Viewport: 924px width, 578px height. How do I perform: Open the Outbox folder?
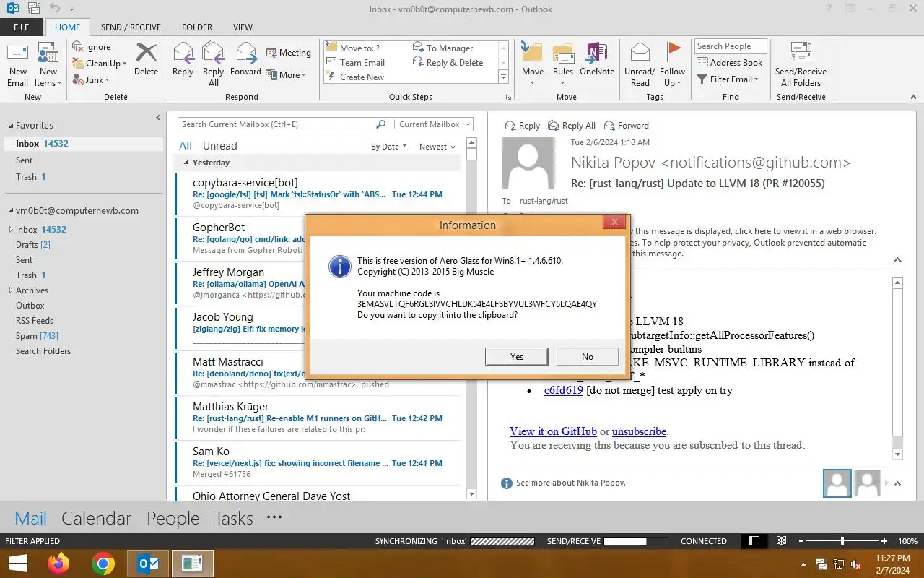pos(30,306)
